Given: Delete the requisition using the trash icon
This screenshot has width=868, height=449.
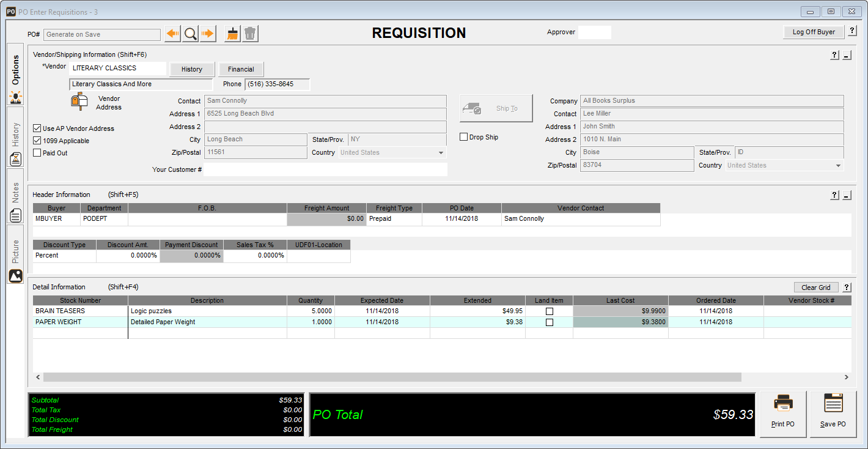Looking at the screenshot, I should pos(250,33).
